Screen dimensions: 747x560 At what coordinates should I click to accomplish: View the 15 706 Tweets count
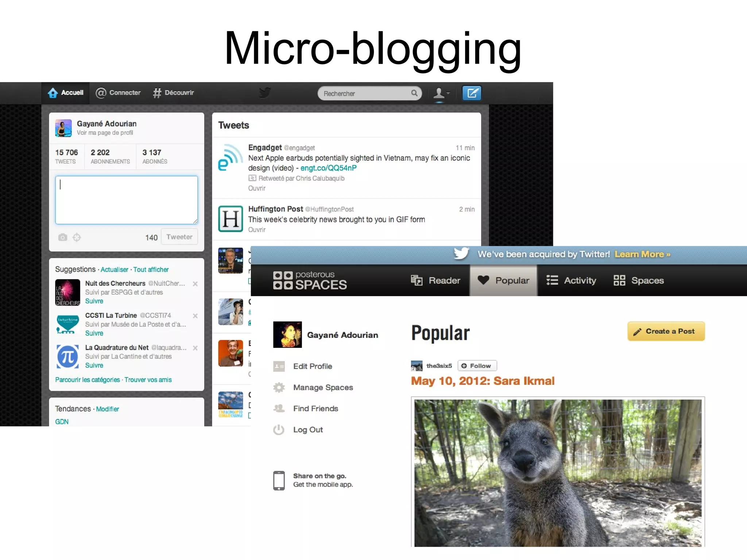click(x=66, y=156)
